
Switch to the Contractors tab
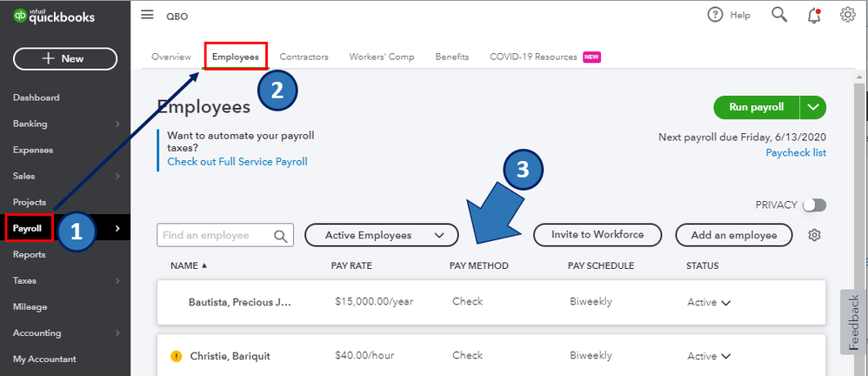(x=304, y=57)
